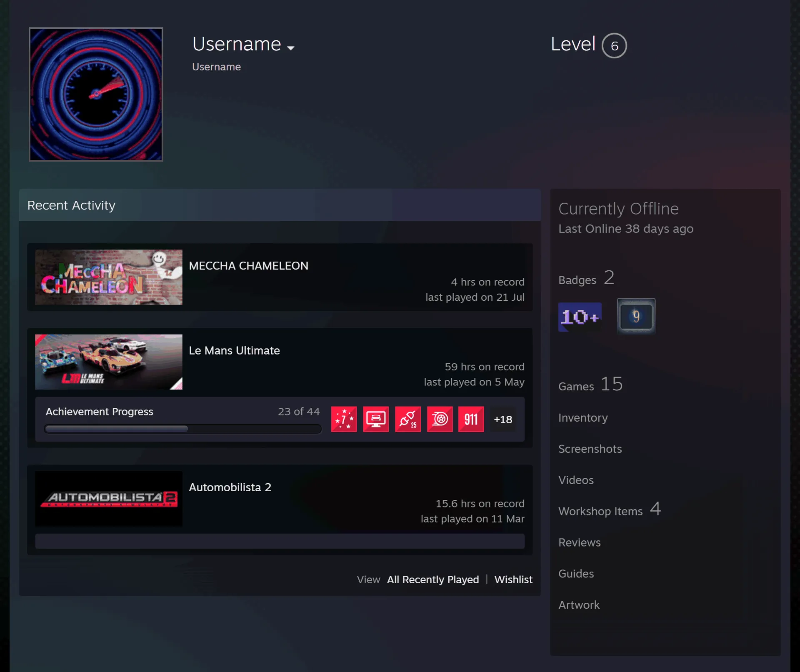800x672 pixels.
Task: Click the Last Online 38 days ago text
Action: pos(626,229)
